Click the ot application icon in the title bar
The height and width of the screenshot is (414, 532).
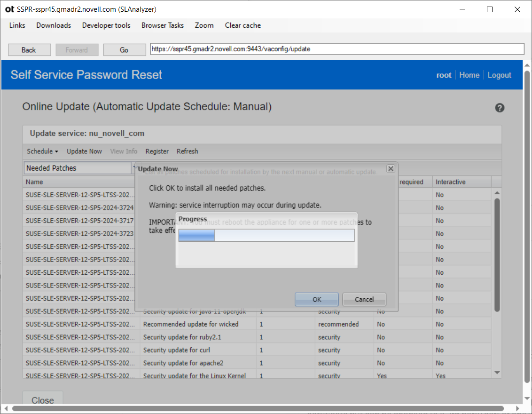[9, 9]
